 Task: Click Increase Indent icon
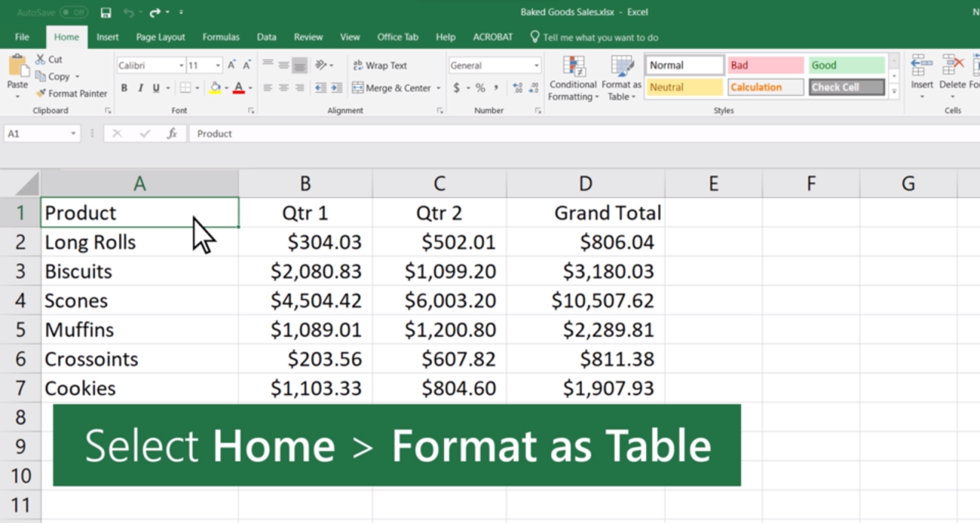[336, 88]
